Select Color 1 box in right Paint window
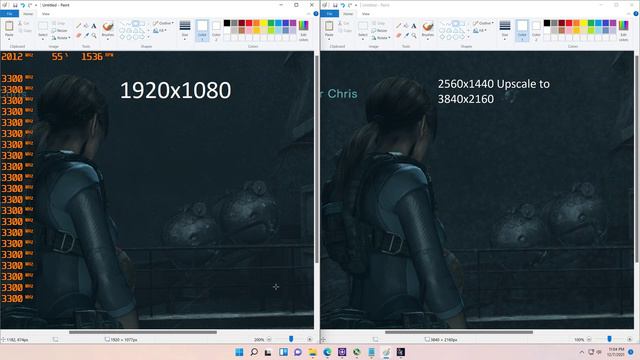 522,30
